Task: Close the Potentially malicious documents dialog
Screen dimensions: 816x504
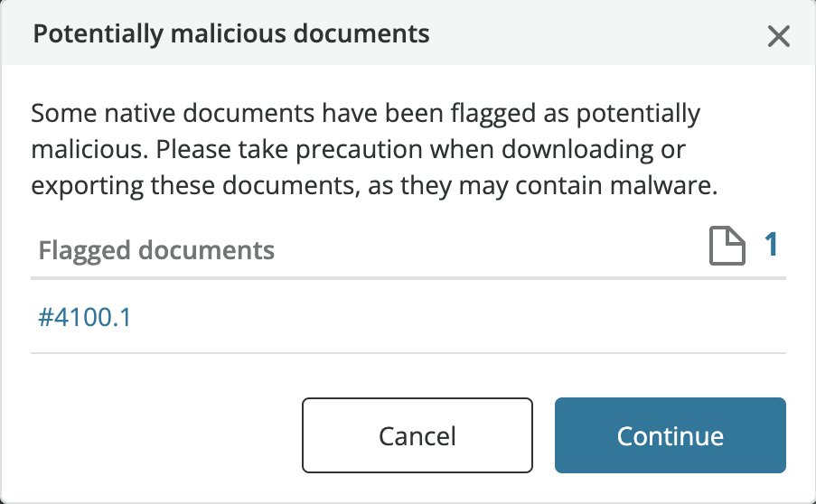Action: click(x=779, y=36)
